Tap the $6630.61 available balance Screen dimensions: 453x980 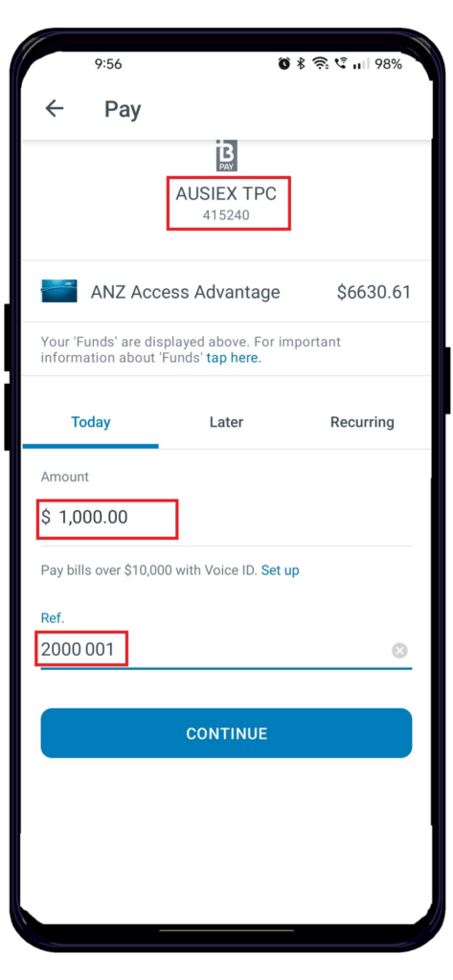click(374, 292)
